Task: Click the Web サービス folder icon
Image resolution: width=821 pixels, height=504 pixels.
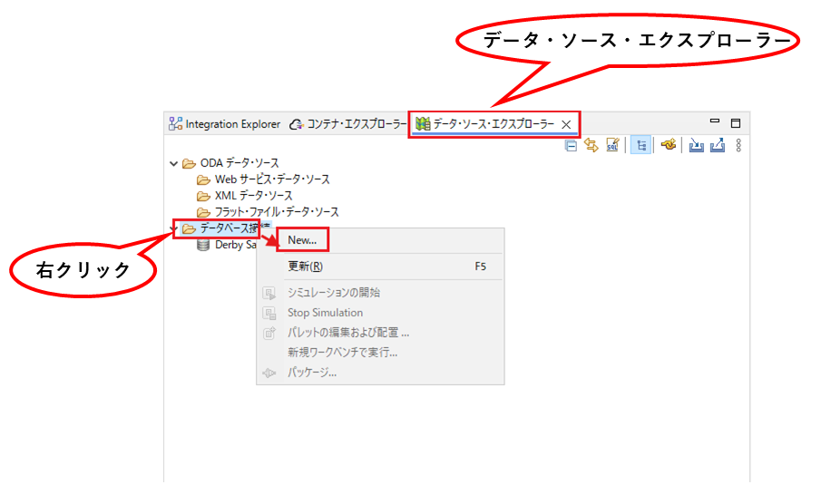Action: (204, 180)
